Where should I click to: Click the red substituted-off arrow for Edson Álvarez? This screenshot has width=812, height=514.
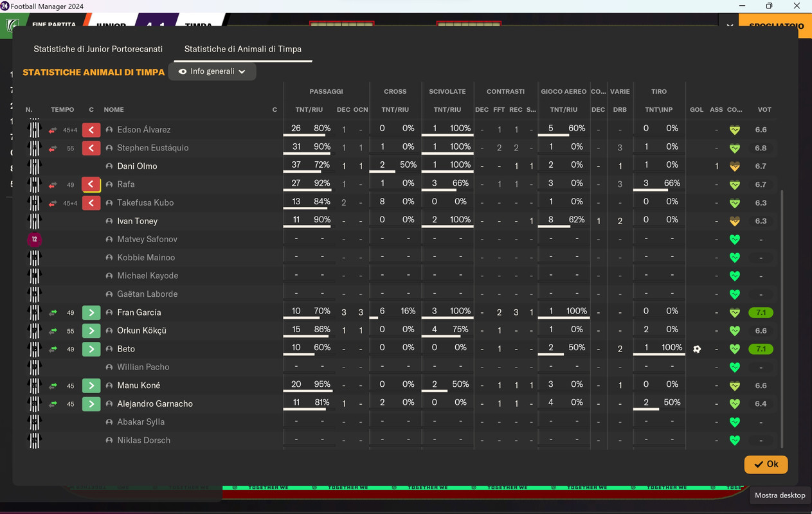pyautogui.click(x=53, y=130)
